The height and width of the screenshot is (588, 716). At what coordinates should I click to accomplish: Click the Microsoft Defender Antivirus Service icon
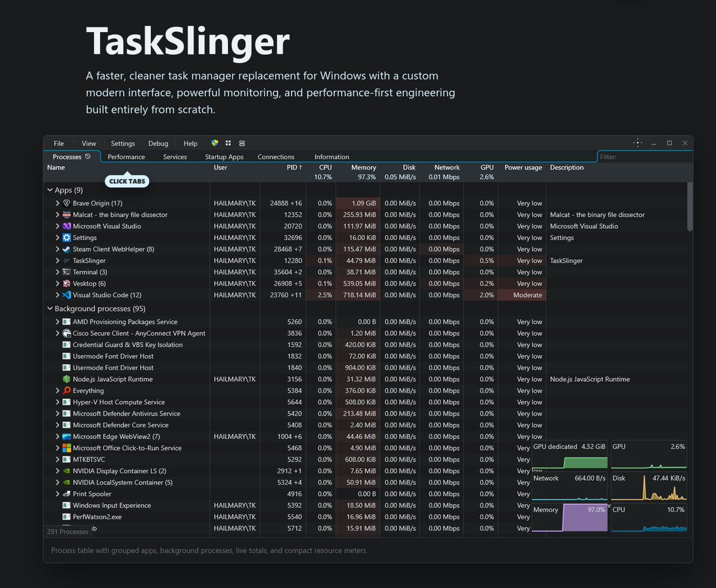[67, 414]
